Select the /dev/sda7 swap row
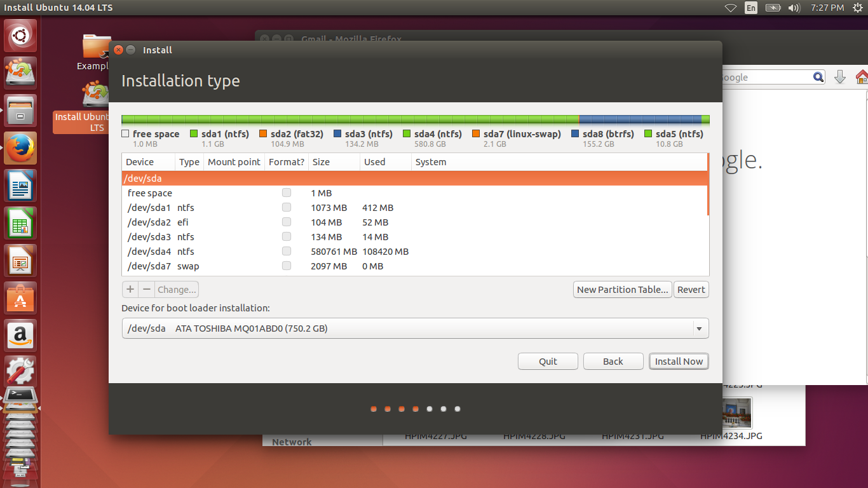The width and height of the screenshot is (868, 488). click(x=414, y=266)
